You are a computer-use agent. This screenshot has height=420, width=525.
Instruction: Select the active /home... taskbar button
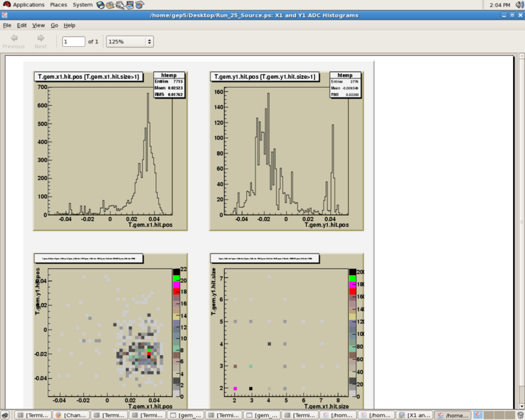pyautogui.click(x=453, y=415)
